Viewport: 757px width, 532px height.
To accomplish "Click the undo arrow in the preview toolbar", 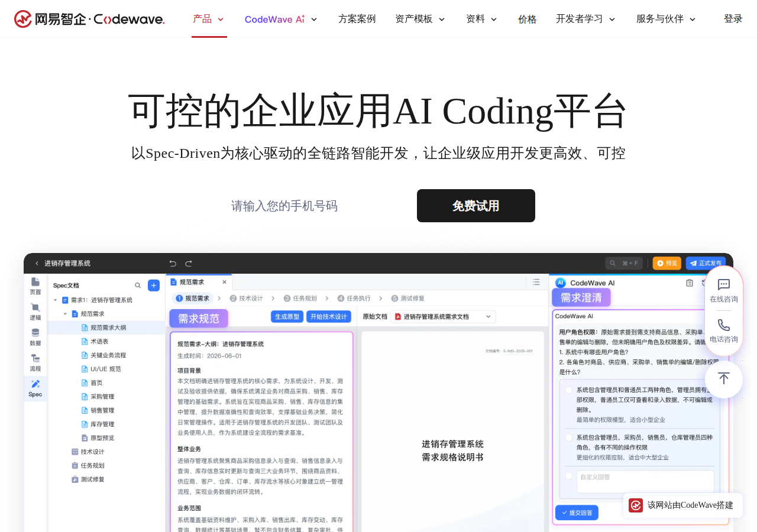I will [x=173, y=263].
